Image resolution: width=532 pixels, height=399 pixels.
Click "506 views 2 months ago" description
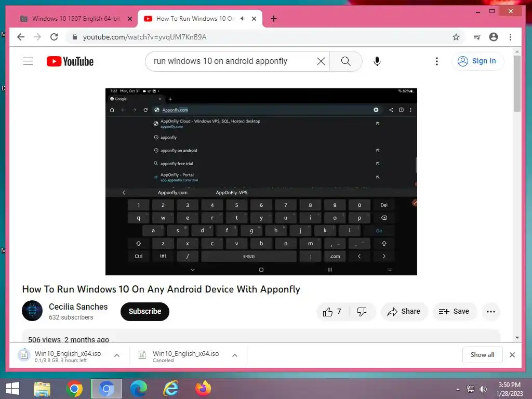pos(69,339)
